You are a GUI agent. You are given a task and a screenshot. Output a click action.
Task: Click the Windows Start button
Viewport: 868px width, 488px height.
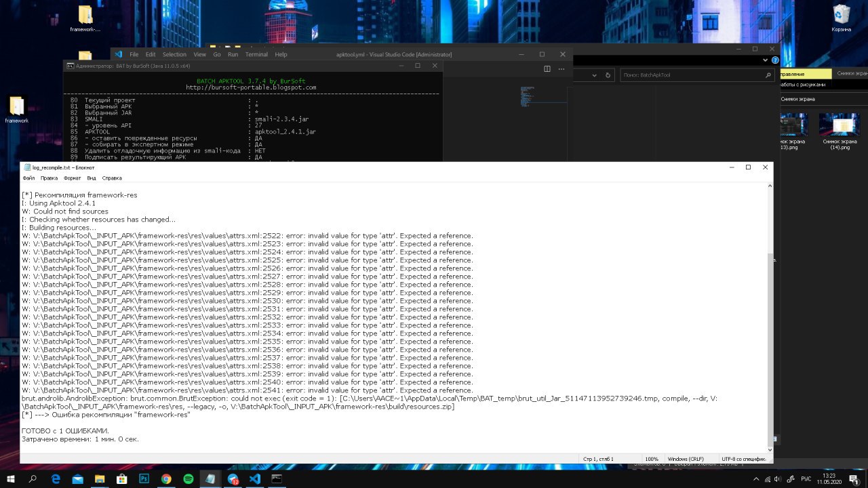click(x=11, y=479)
